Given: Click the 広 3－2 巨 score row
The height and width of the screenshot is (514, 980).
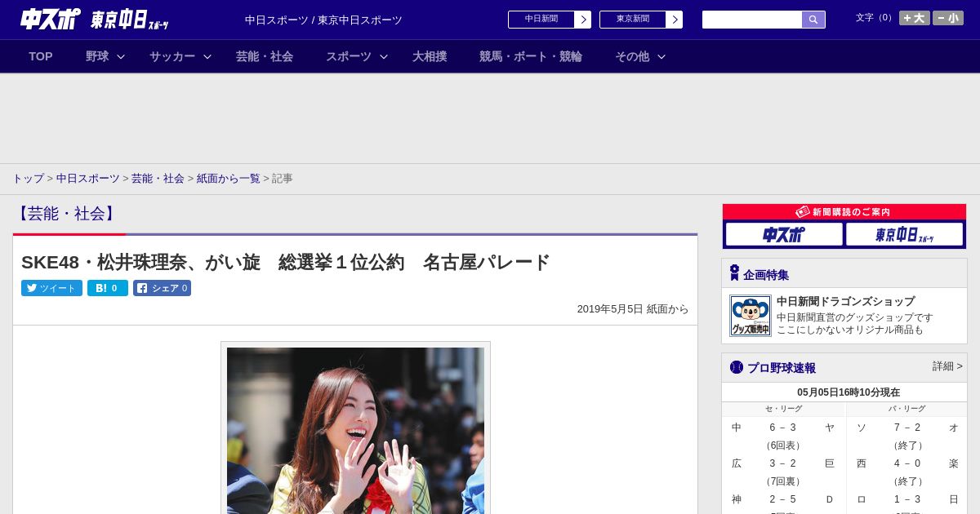Looking at the screenshot, I should [x=783, y=463].
